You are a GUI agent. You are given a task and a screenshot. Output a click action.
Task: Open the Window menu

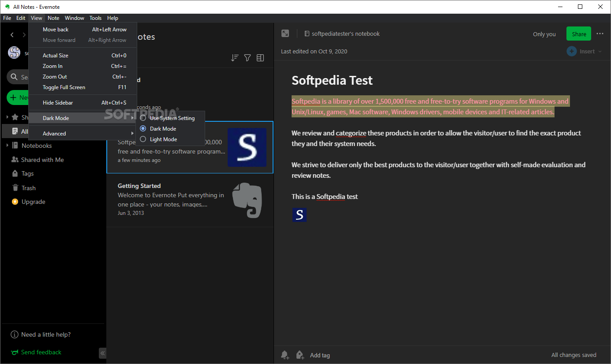pos(75,18)
